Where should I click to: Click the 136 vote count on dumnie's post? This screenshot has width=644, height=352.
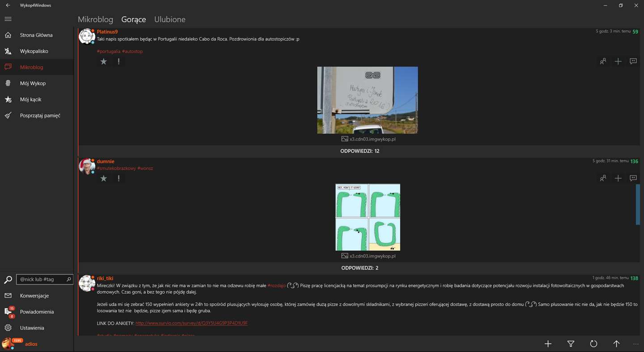[x=634, y=161]
